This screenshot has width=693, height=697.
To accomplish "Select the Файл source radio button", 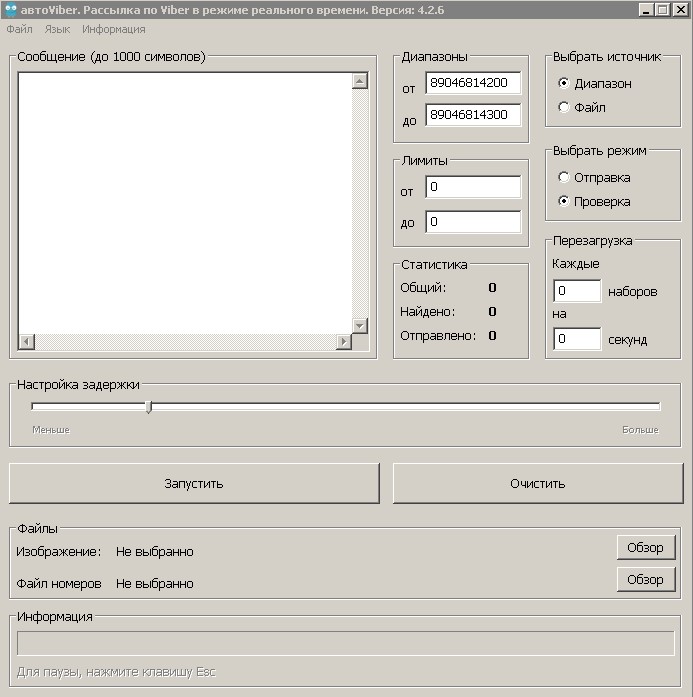I will [564, 107].
